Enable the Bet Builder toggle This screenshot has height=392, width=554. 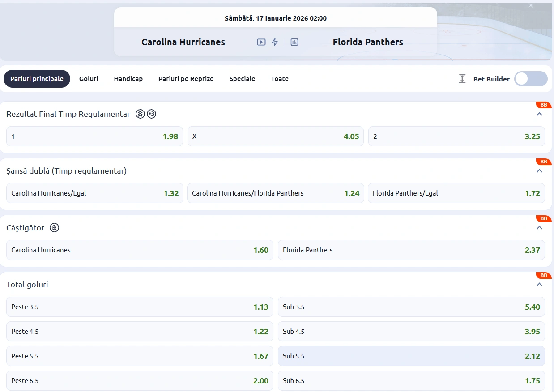click(x=530, y=79)
